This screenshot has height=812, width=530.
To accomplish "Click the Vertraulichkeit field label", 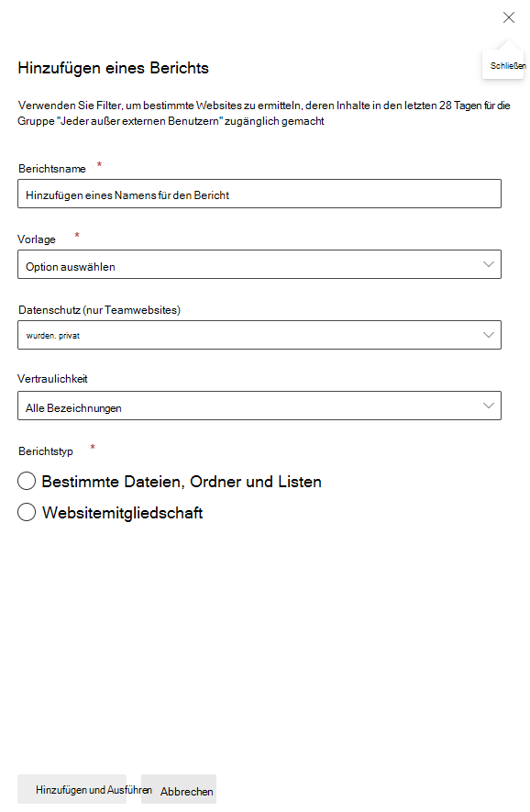I will click(x=52, y=379).
